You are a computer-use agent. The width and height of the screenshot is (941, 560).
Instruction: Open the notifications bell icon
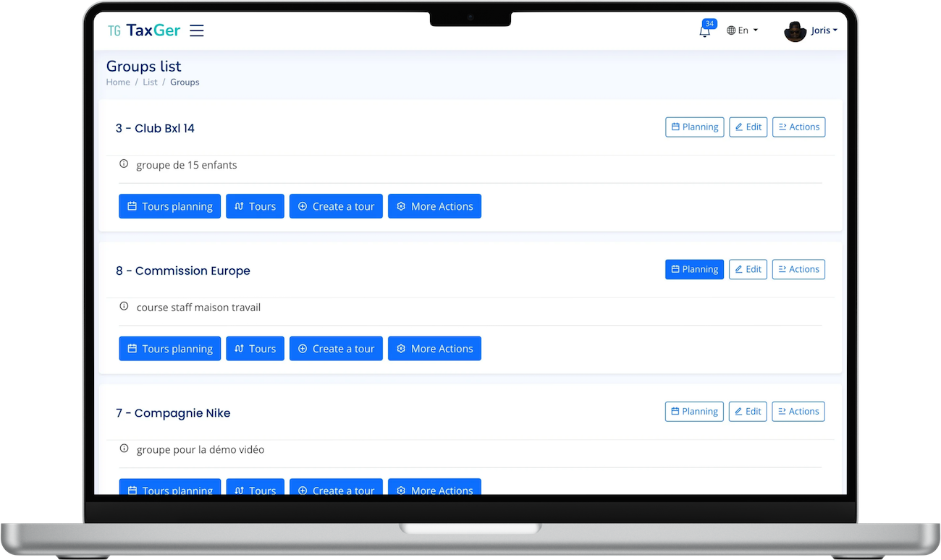(x=704, y=31)
